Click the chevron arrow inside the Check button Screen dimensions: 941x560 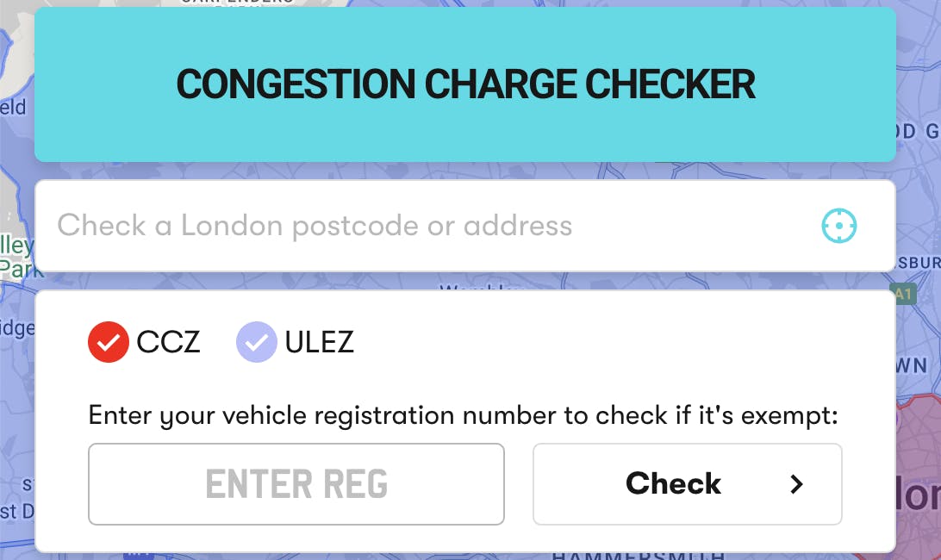(795, 484)
